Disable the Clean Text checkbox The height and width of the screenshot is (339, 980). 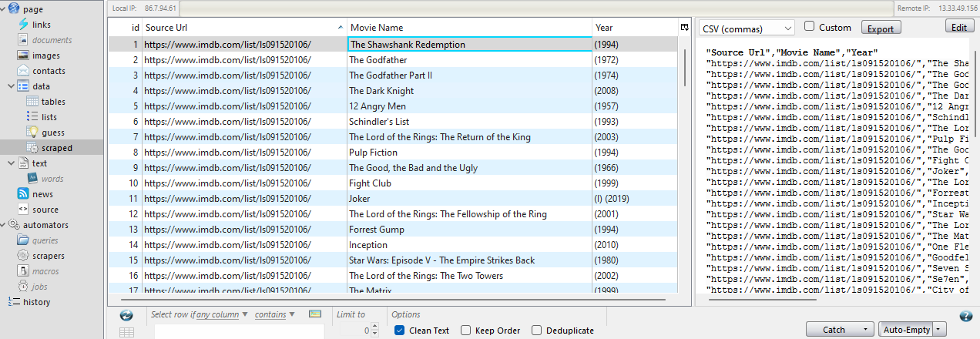coord(400,331)
